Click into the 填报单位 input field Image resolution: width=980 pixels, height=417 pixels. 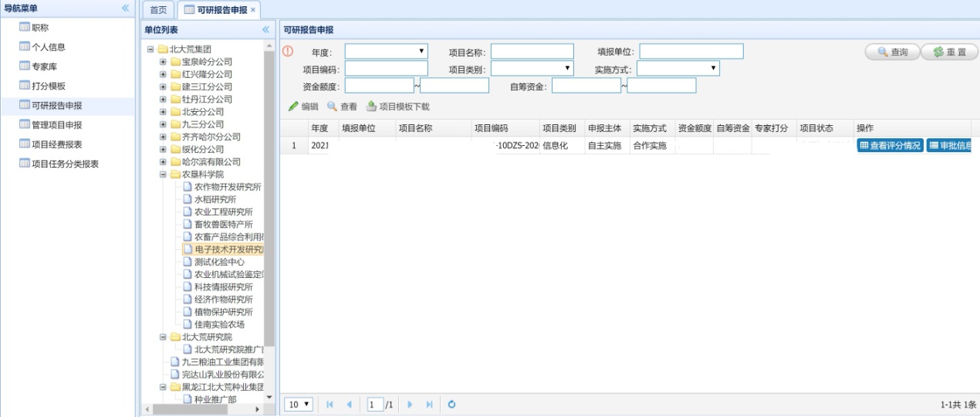691,51
